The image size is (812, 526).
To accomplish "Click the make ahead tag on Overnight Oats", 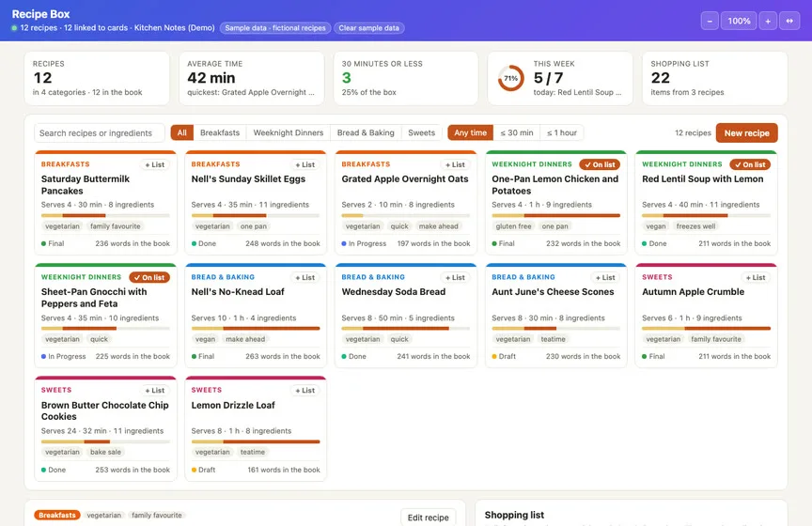I will (438, 226).
